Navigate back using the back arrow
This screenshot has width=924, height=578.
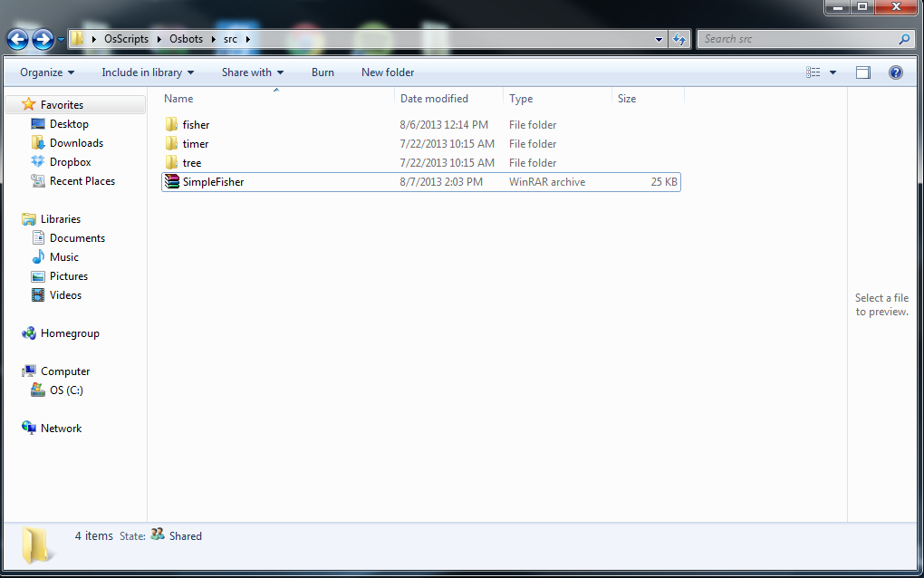coord(16,39)
